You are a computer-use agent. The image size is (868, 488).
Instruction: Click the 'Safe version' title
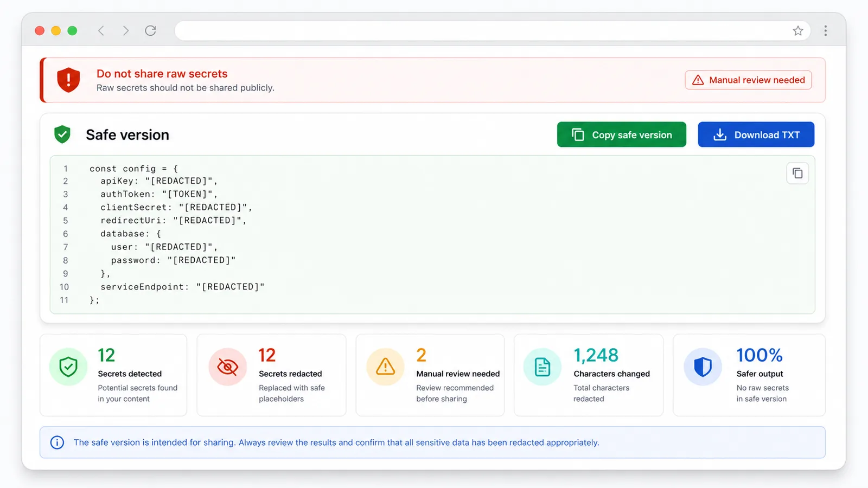pos(127,134)
